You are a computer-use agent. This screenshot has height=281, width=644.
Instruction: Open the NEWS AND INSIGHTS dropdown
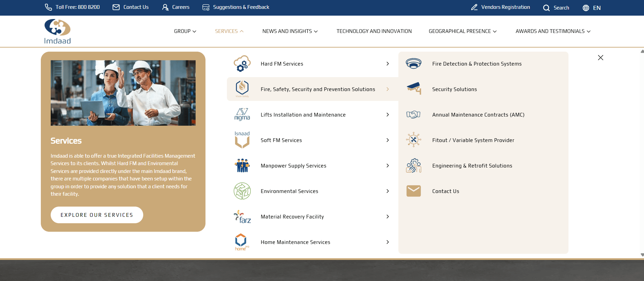tap(290, 31)
